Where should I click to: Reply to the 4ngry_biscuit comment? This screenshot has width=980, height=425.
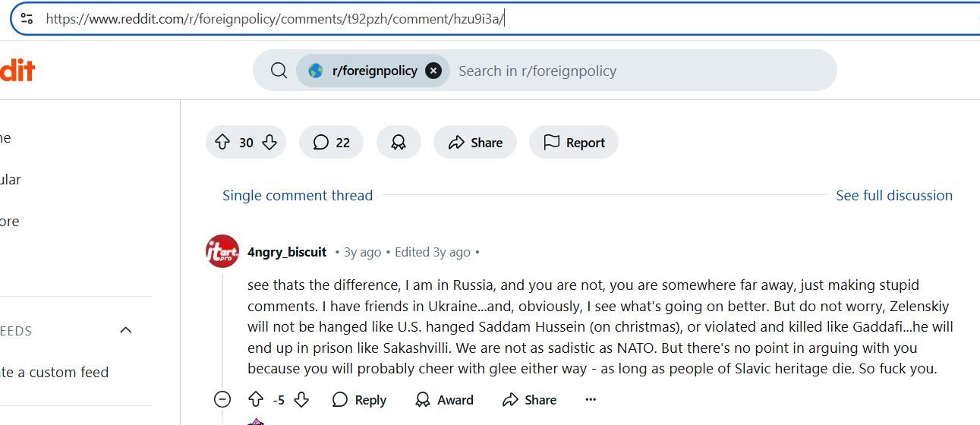tap(359, 399)
